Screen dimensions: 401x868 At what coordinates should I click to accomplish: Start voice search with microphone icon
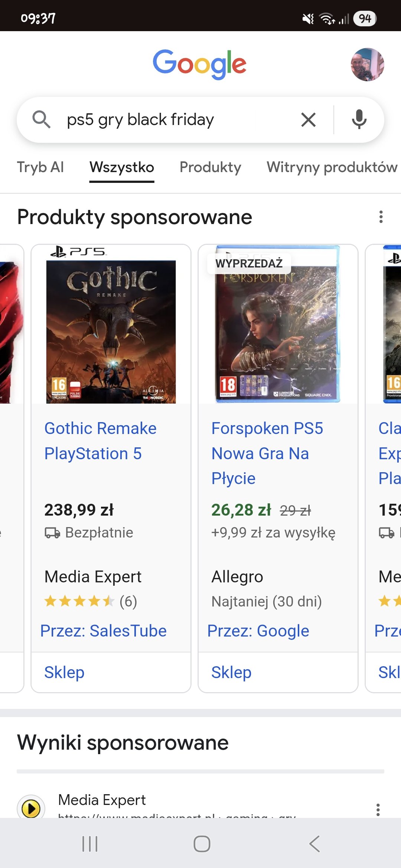(359, 119)
